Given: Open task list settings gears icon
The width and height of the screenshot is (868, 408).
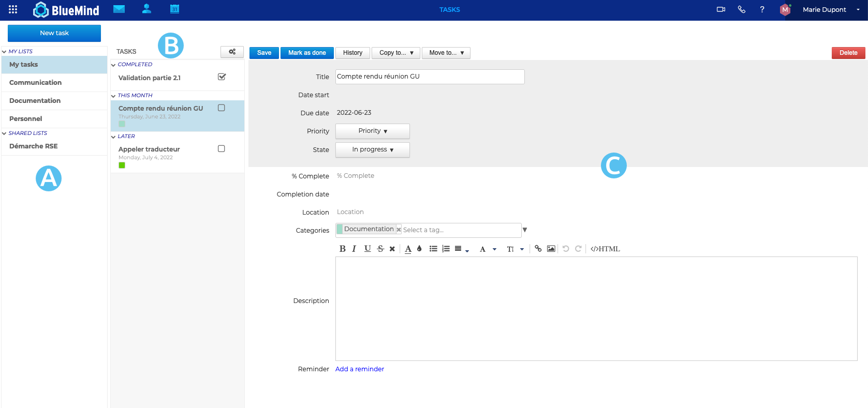Looking at the screenshot, I should [x=232, y=52].
